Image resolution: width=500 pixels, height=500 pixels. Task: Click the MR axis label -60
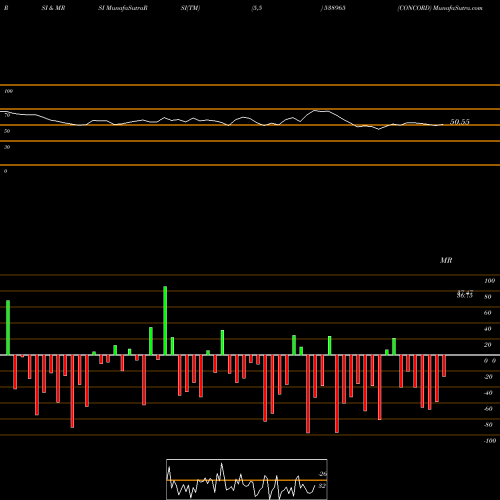coord(488,409)
